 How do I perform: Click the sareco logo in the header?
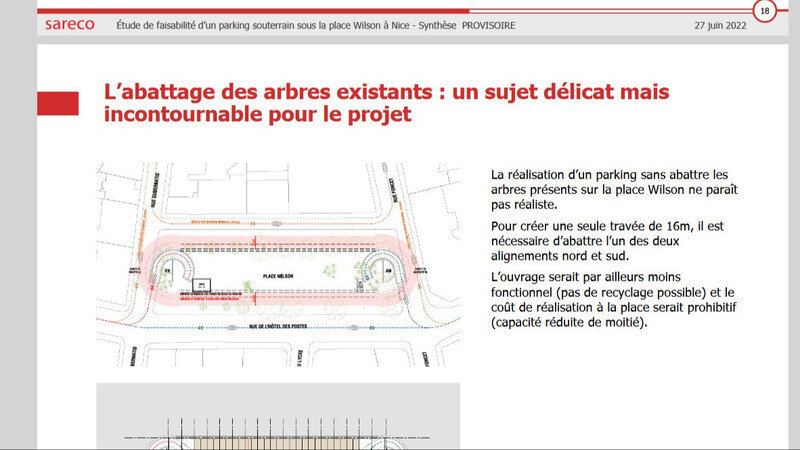pyautogui.click(x=68, y=24)
